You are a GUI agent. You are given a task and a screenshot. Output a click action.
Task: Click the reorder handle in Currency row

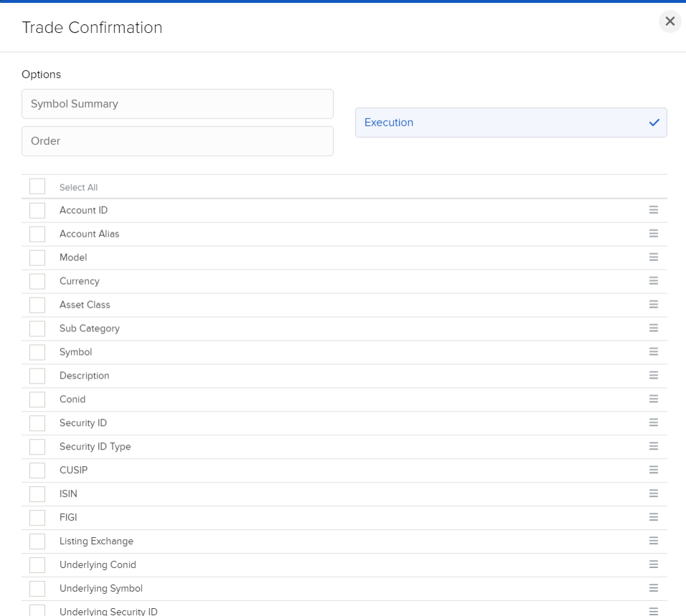pos(653,281)
